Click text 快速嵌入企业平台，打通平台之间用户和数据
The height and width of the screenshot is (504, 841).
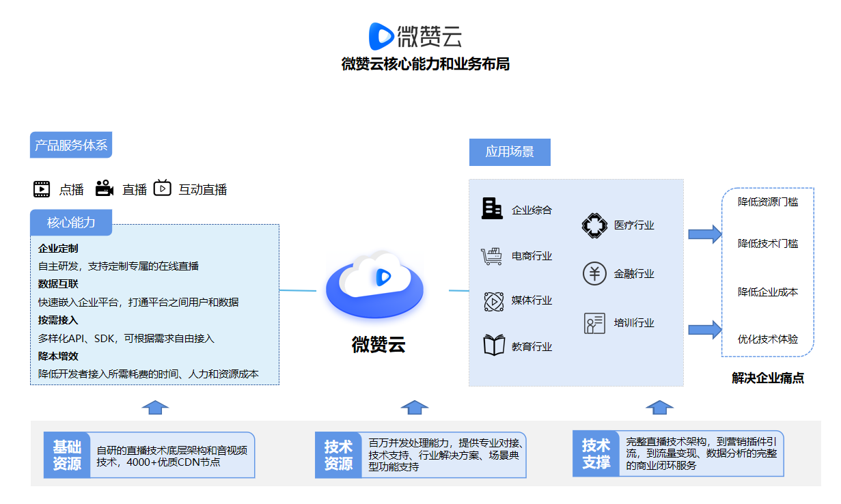[139, 302]
